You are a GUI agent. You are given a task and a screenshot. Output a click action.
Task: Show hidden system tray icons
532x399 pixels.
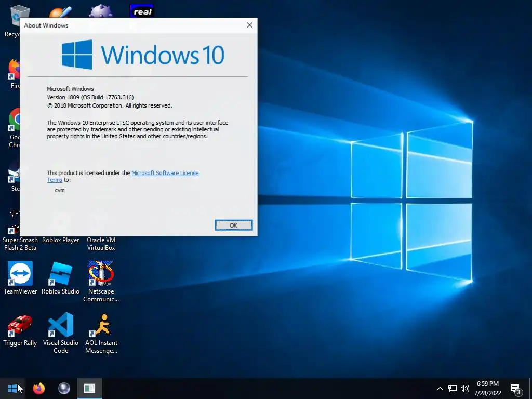tap(440, 389)
